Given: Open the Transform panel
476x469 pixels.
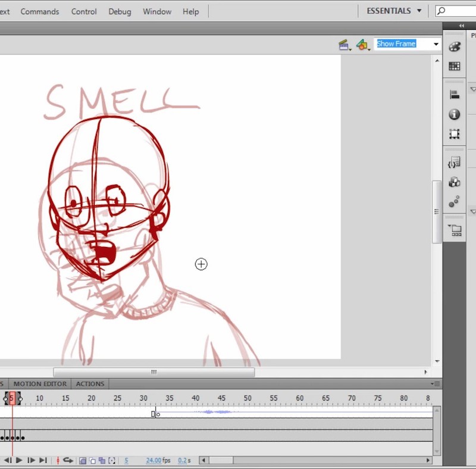Looking at the screenshot, I should 454,133.
